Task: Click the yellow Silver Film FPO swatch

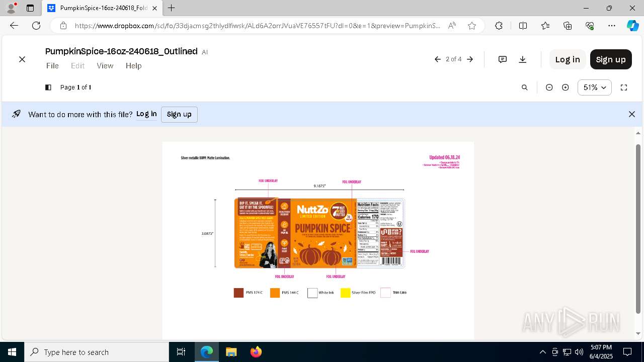Action: tap(345, 293)
